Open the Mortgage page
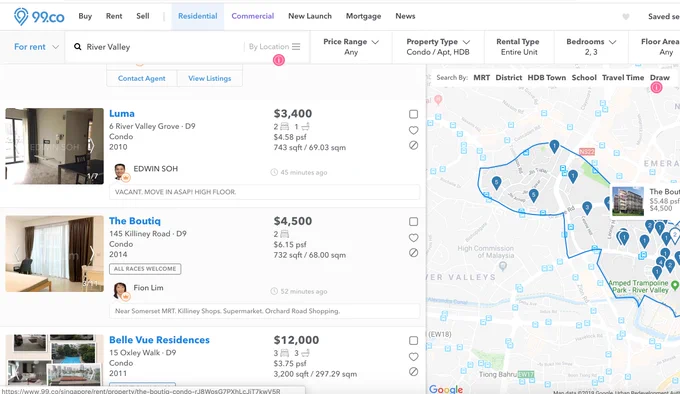The height and width of the screenshot is (394, 680). pos(363,16)
